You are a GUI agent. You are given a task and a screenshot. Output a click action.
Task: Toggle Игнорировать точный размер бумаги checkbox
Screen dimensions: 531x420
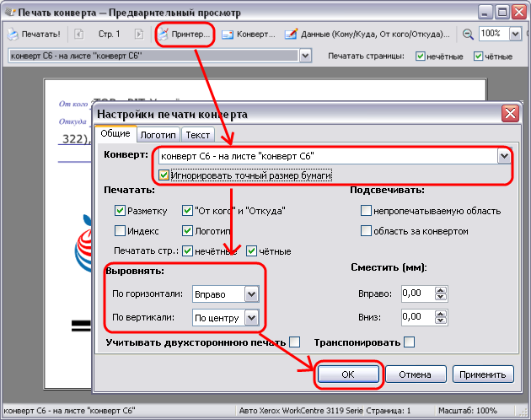point(164,175)
